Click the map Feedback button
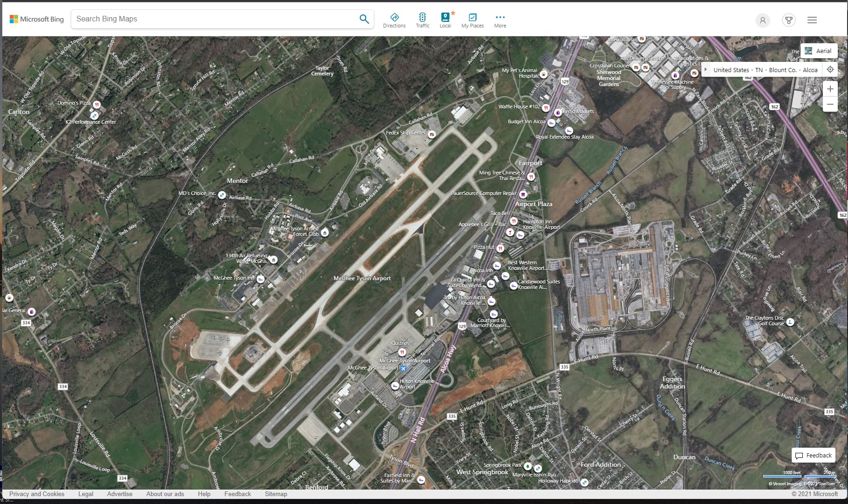The width and height of the screenshot is (848, 504). click(x=814, y=455)
